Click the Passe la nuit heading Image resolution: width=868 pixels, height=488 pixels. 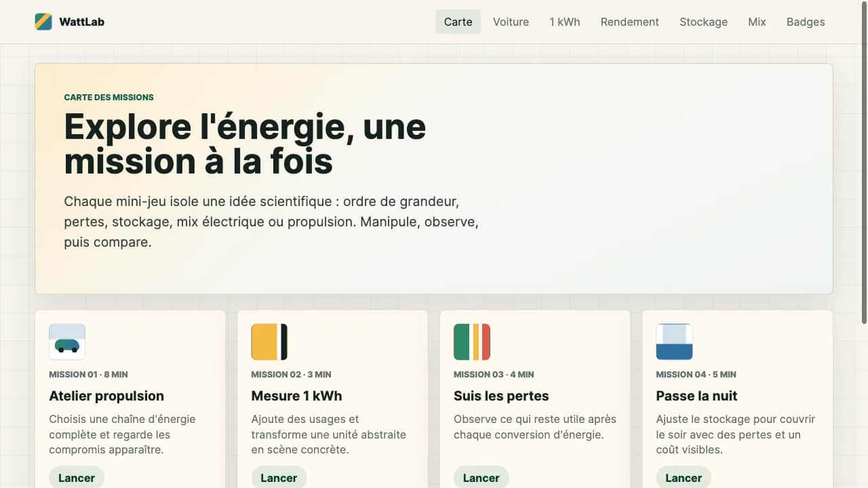[696, 396]
